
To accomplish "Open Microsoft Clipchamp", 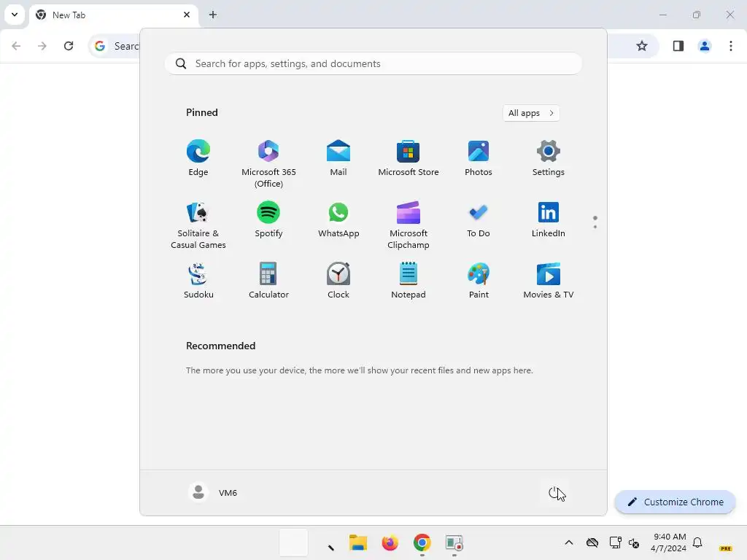I will [409, 225].
